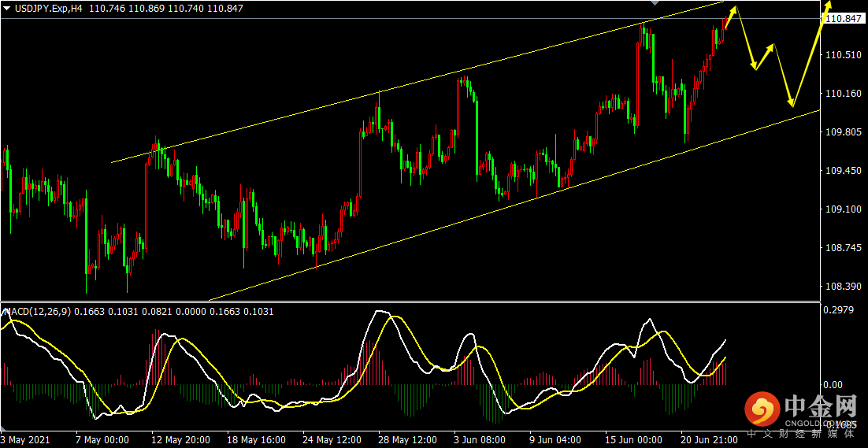This screenshot has width=868, height=448.
Task: Click the highlighted 110.847 price tag on axis
Action: point(844,19)
